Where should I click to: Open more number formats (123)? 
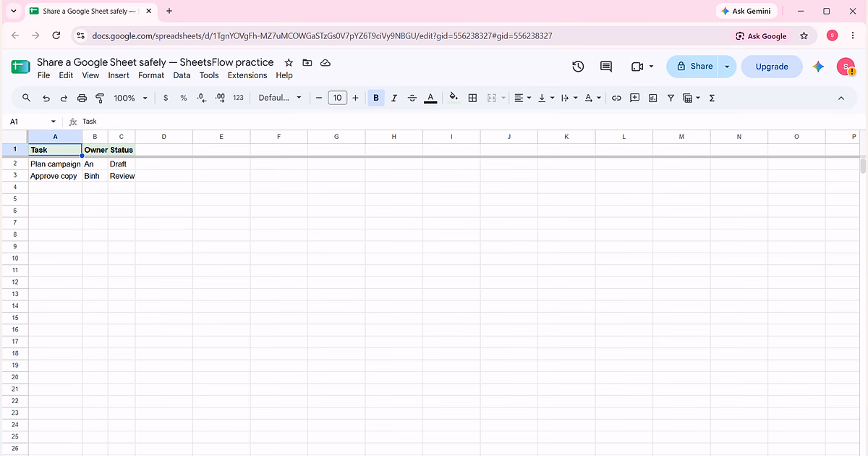point(238,98)
